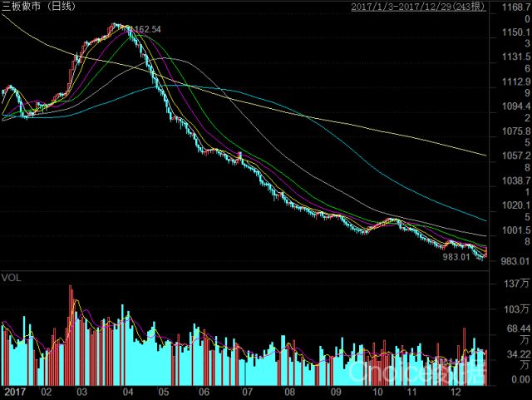Image resolution: width=532 pixels, height=400 pixels.
Task: Click the 0.00 volume axis label
Action: click(x=520, y=379)
